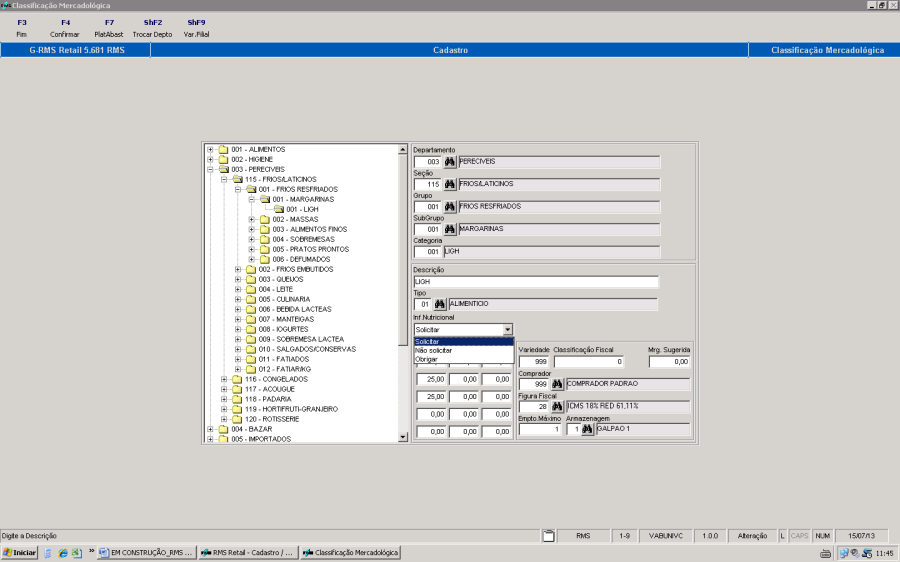Click the Classificação Fiscal field
900x562 pixels.
(x=589, y=362)
